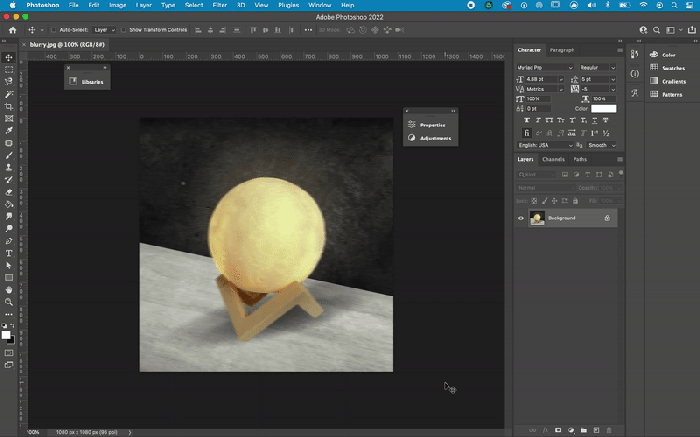Select the Lasso tool
Image resolution: width=700 pixels, height=437 pixels.
pyautogui.click(x=8, y=82)
